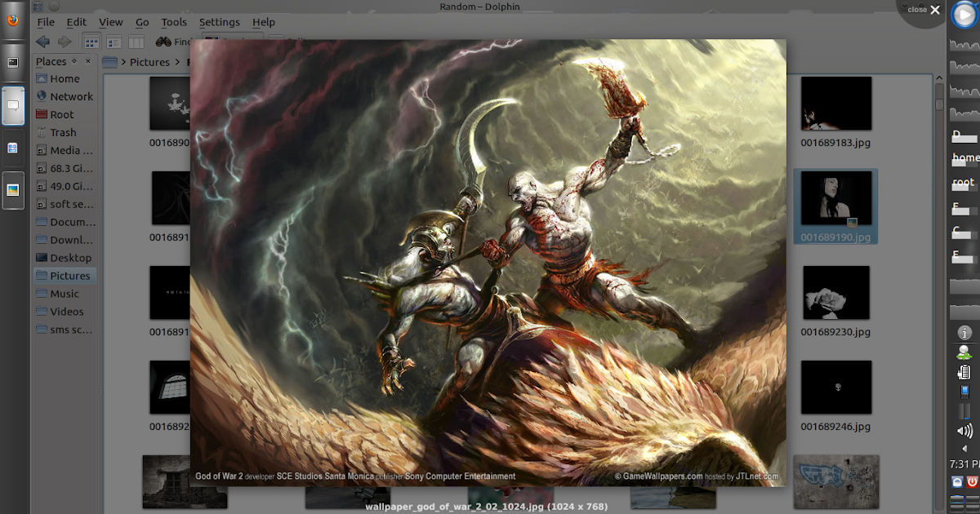
Task: Expand the arrow before Pictures breadcrumb
Action: [124, 62]
